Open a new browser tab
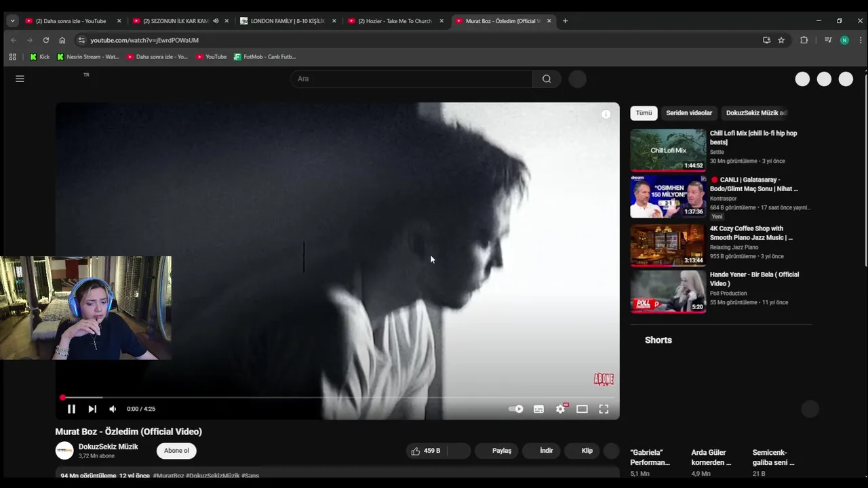Image resolution: width=868 pixels, height=488 pixels. [x=565, y=21]
